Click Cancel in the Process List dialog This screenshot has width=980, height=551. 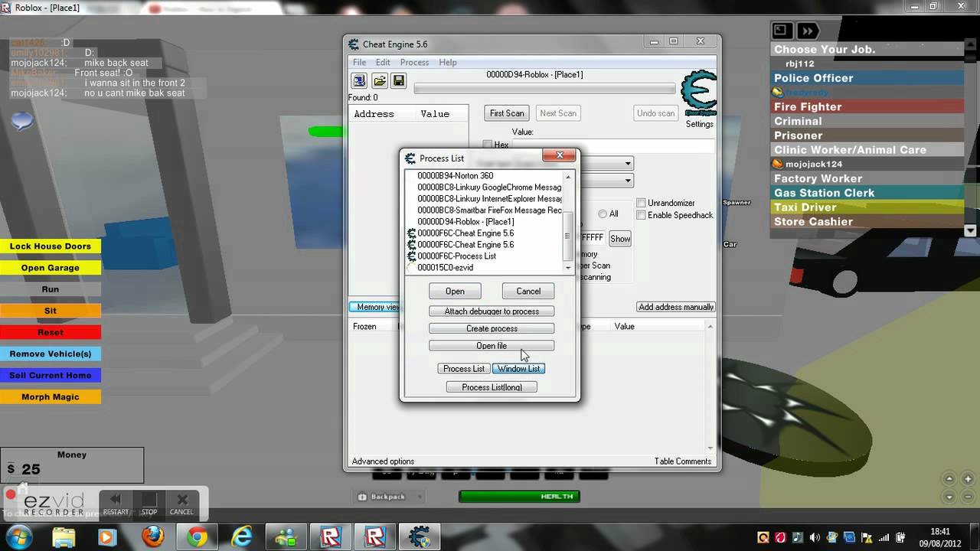click(528, 291)
